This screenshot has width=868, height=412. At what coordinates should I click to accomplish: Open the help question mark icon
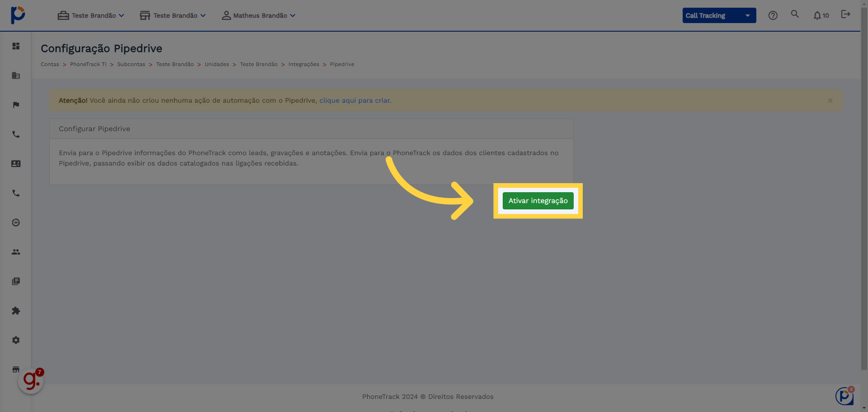(773, 15)
